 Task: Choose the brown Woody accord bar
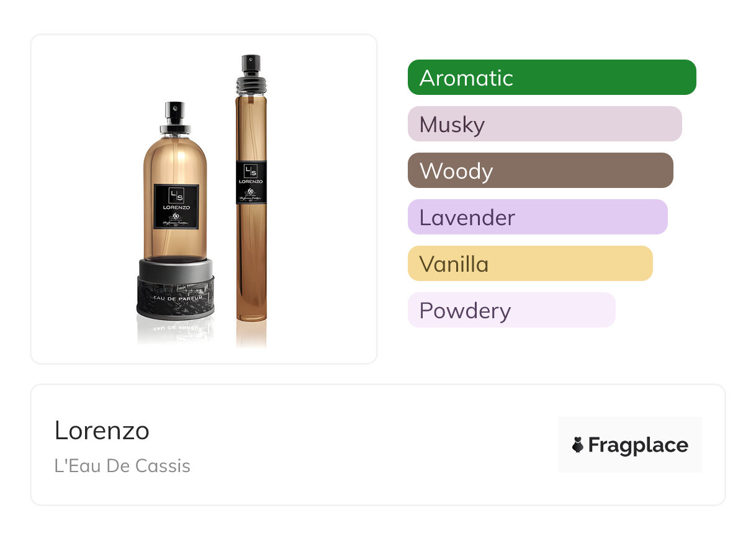(540, 171)
